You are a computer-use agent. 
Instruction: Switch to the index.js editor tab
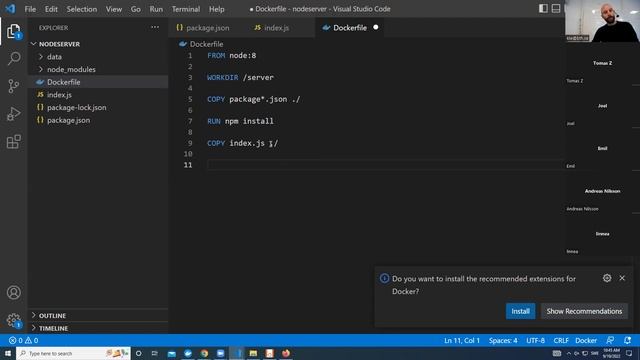pos(277,28)
